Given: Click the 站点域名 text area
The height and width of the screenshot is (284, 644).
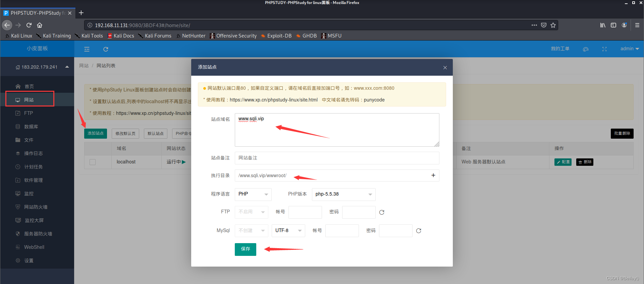Looking at the screenshot, I should pos(337,130).
